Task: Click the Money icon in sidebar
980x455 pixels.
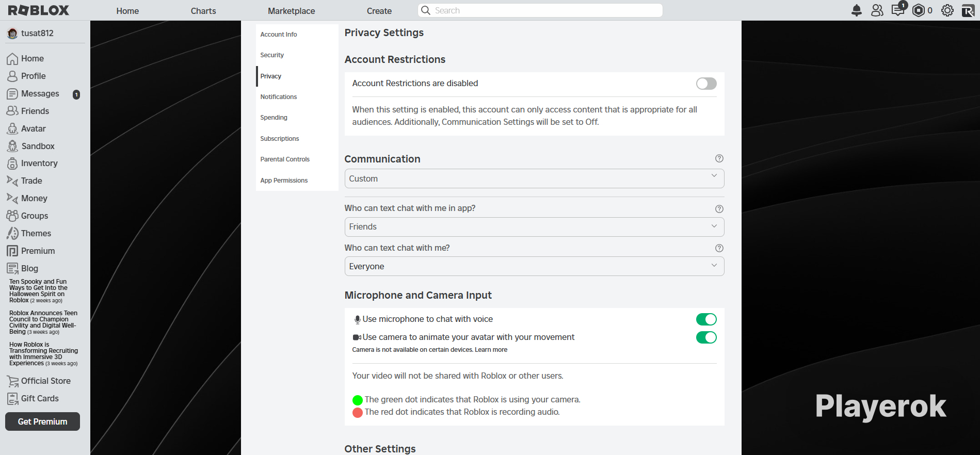Action: pos(12,199)
